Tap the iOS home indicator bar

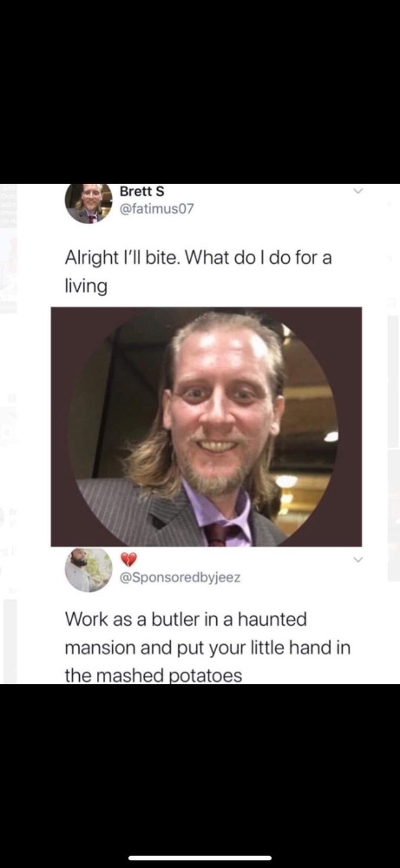[200, 858]
